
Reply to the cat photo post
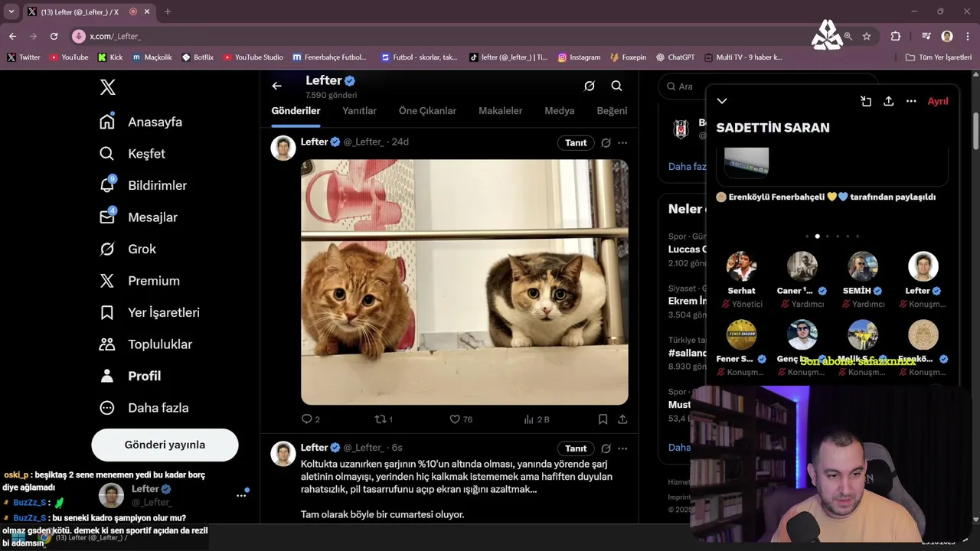(310, 419)
